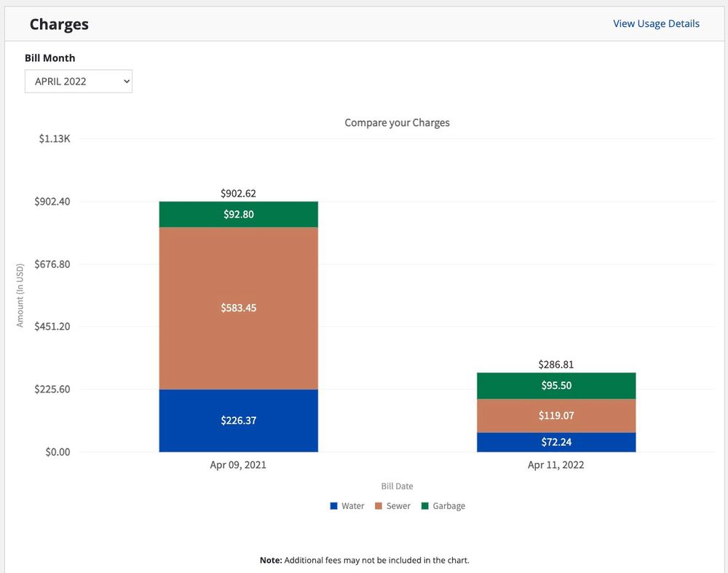Viewport: 728px width, 573px height.
Task: Click the Charges panel heading
Action: pos(59,24)
